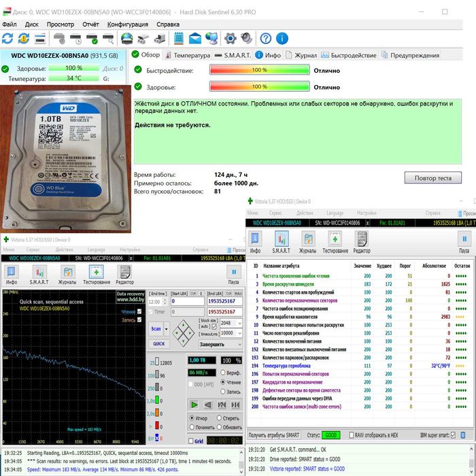Image resolution: width=476 pixels, height=476 pixels.
Task: Open Инфо in left Victoria window toolbar
Action: pos(12,275)
